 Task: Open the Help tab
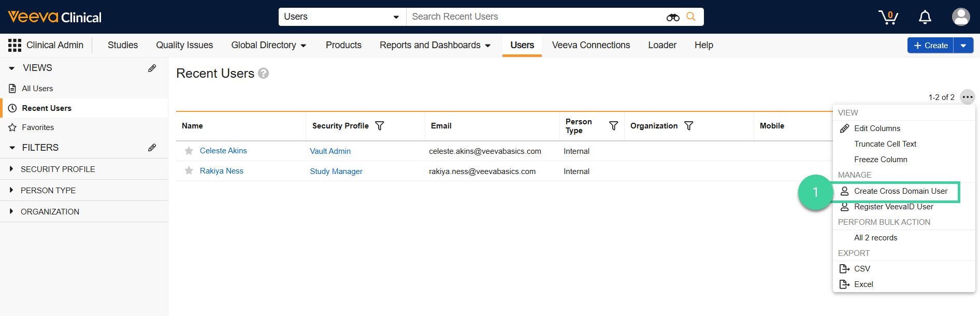pyautogui.click(x=704, y=45)
